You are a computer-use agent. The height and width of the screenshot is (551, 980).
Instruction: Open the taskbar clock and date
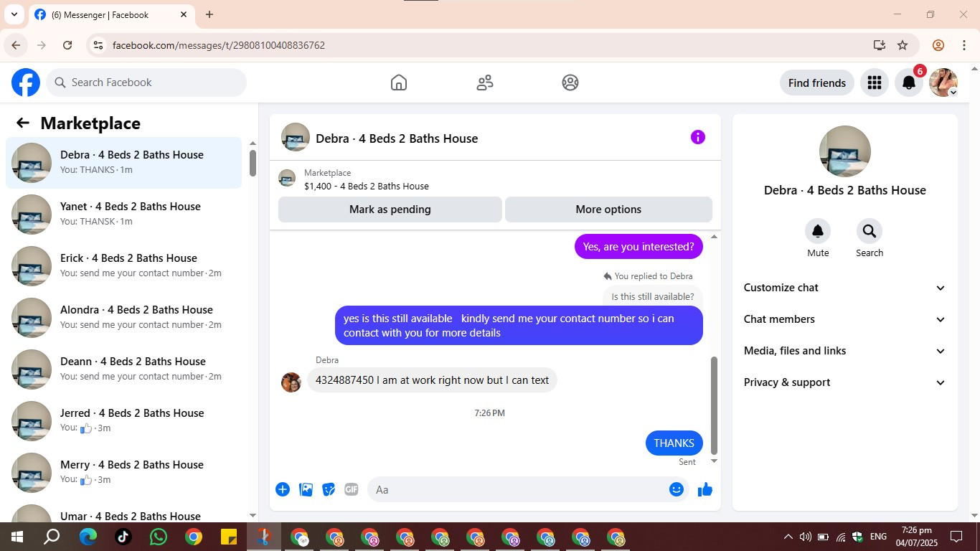pos(917,537)
